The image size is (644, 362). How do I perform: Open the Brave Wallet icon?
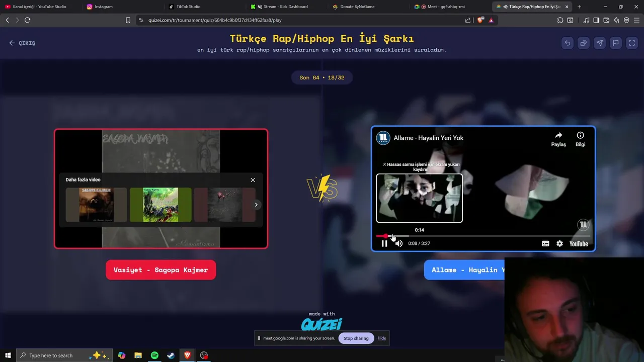pos(606,20)
